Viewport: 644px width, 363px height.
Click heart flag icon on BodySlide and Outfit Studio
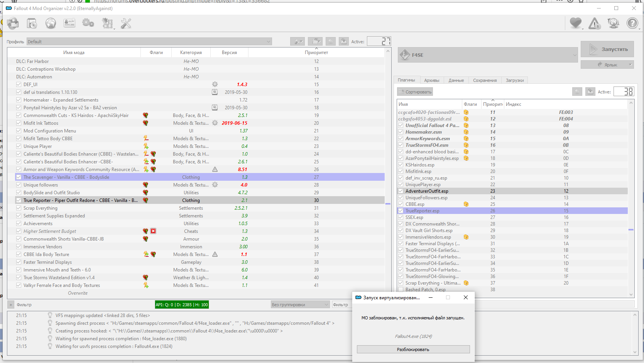[x=145, y=193]
